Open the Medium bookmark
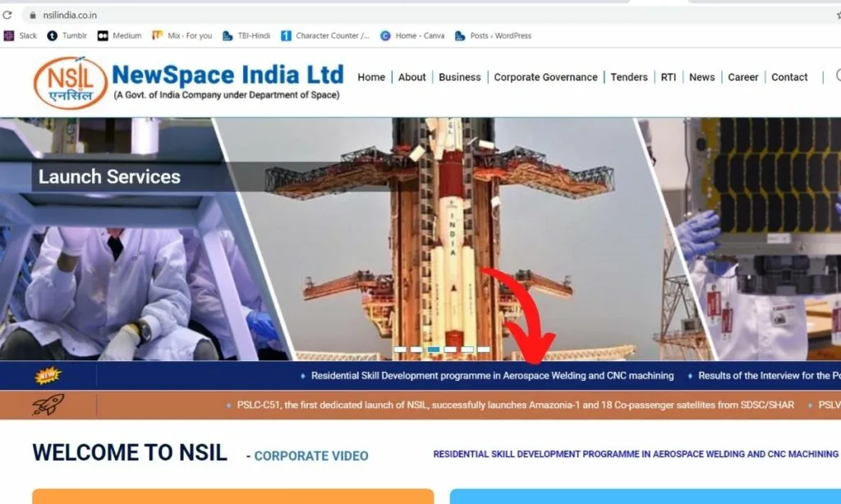The height and width of the screenshot is (504, 841). pyautogui.click(x=120, y=36)
